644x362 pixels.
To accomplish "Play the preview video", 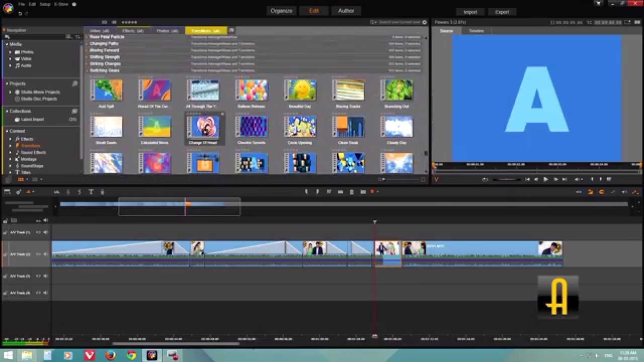I will [x=545, y=179].
